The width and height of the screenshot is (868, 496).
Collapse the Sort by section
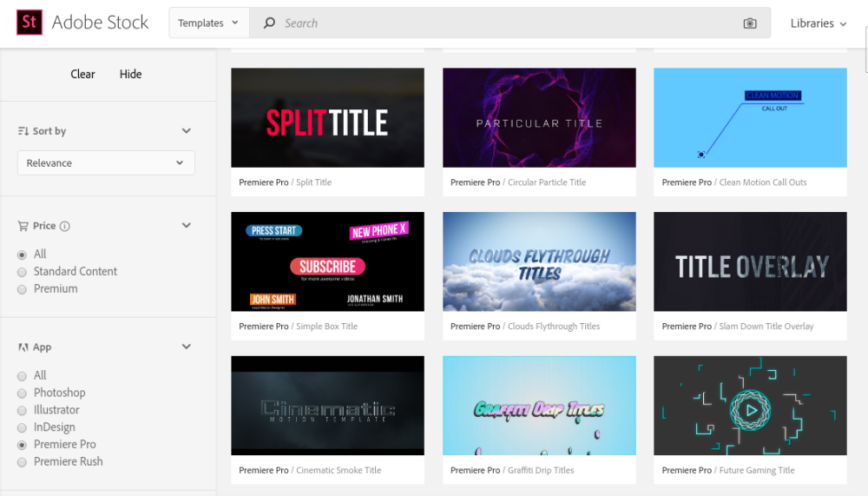[187, 131]
